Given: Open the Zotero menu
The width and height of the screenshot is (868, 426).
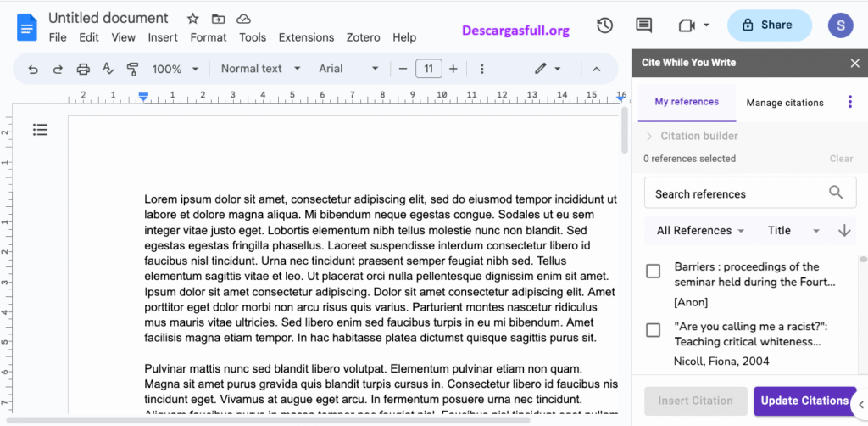Looking at the screenshot, I should (364, 37).
